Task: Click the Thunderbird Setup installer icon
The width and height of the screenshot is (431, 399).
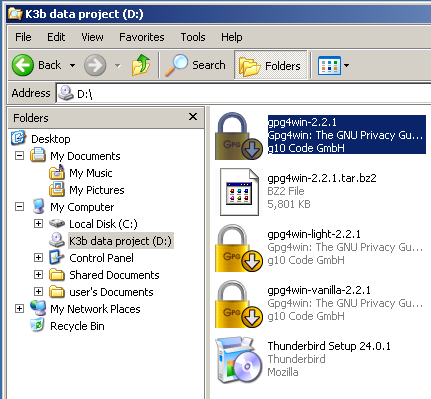Action: (x=239, y=360)
